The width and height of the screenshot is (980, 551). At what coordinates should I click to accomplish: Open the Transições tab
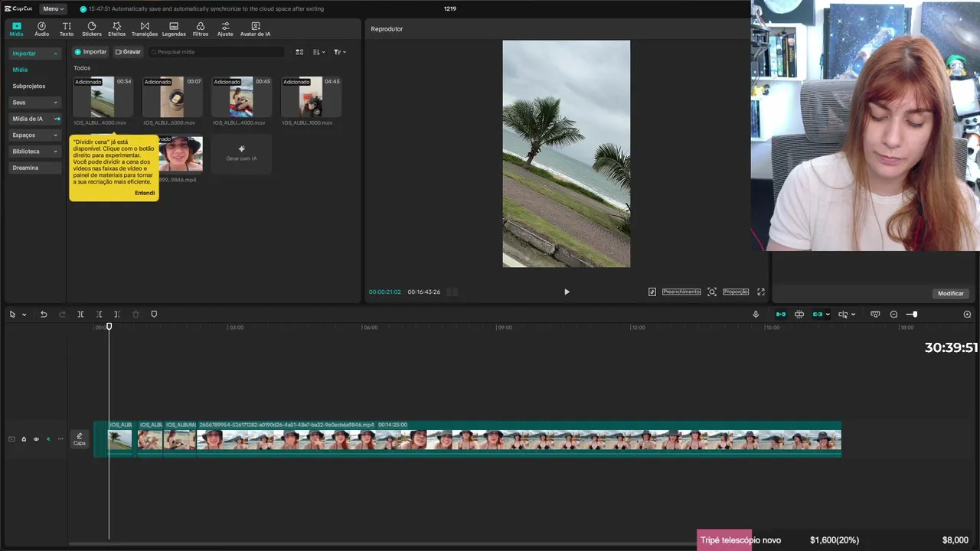145,29
